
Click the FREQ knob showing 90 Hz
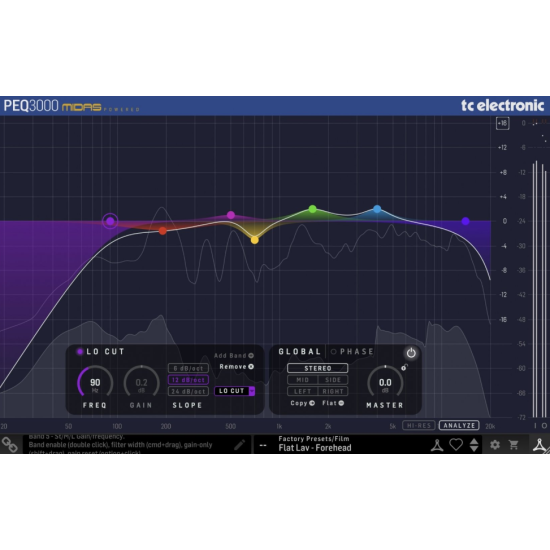click(x=95, y=383)
